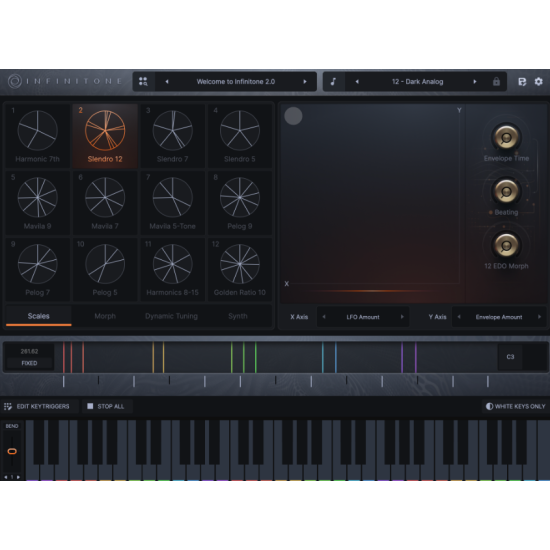Click the C3 root note box

click(x=510, y=357)
